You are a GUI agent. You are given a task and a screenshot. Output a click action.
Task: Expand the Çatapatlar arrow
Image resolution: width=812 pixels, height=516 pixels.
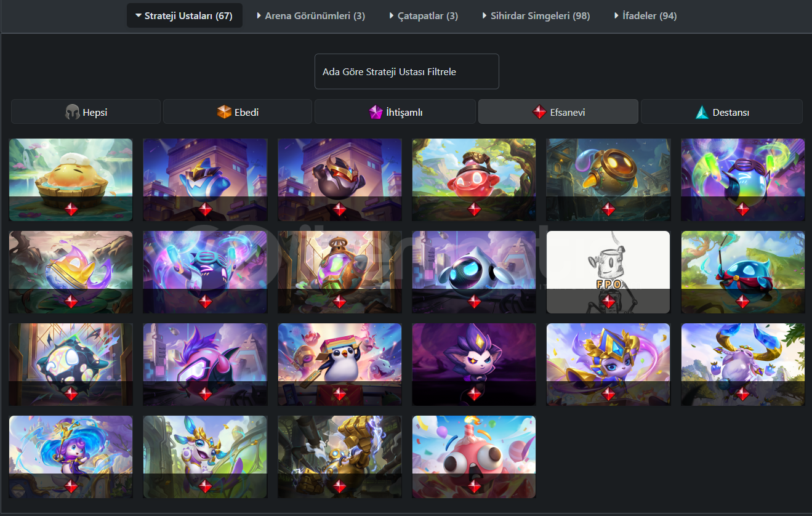click(x=392, y=15)
